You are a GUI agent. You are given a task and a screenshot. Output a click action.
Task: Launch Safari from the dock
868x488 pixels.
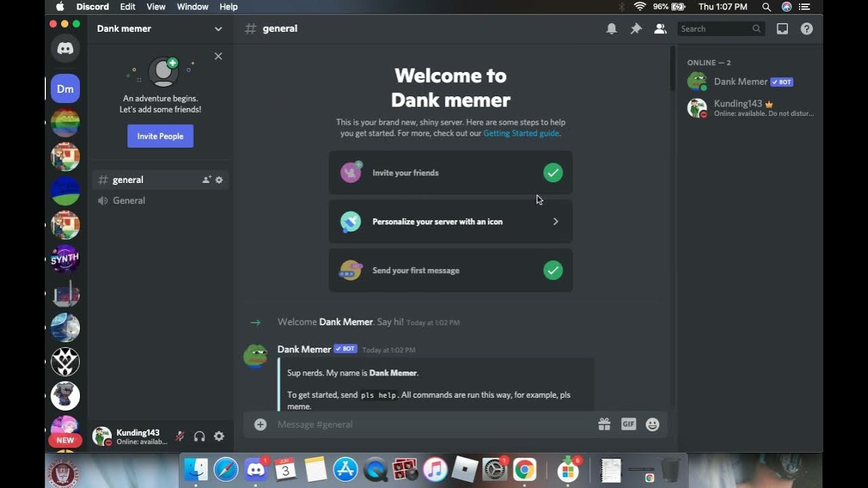226,469
